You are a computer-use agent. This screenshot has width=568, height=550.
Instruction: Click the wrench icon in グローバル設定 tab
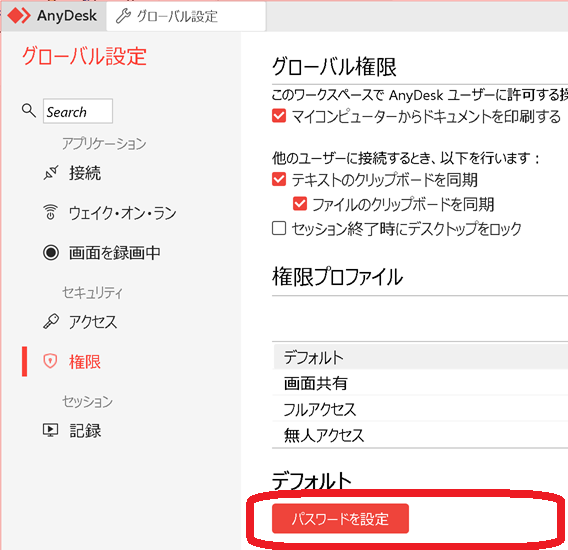[x=123, y=16]
